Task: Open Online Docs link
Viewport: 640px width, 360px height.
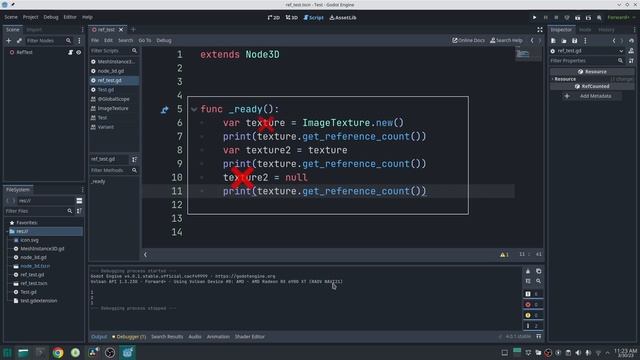Action: click(469, 40)
